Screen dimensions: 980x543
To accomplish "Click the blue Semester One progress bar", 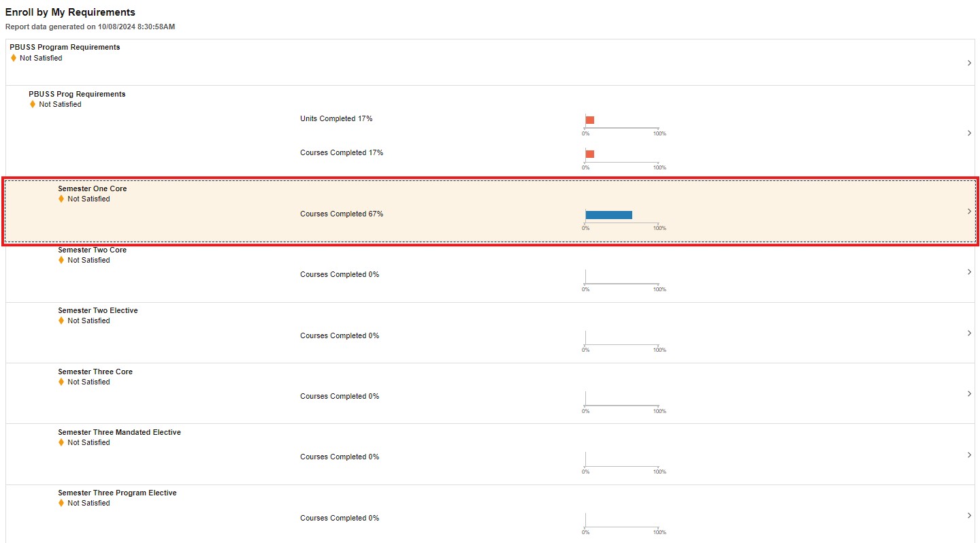I will 608,215.
